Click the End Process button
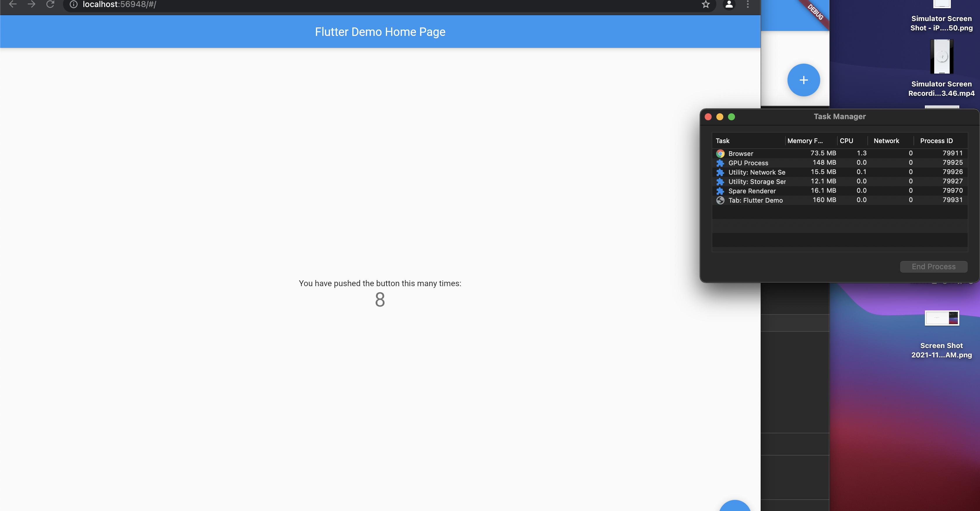Image resolution: width=980 pixels, height=511 pixels. click(x=933, y=267)
